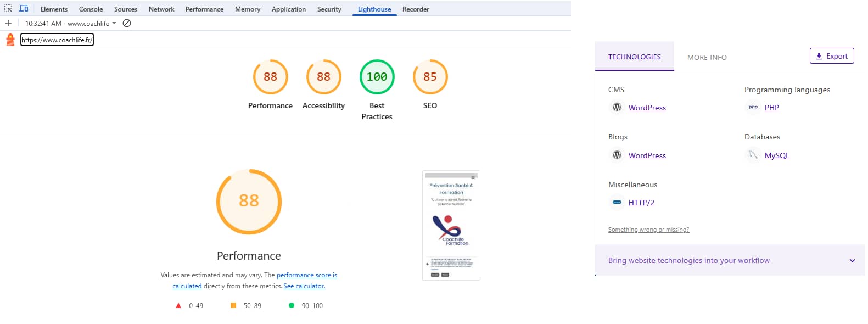Screen dimensions: 868x324
Task: Click the large Performance 88 gauge
Action: point(249,202)
